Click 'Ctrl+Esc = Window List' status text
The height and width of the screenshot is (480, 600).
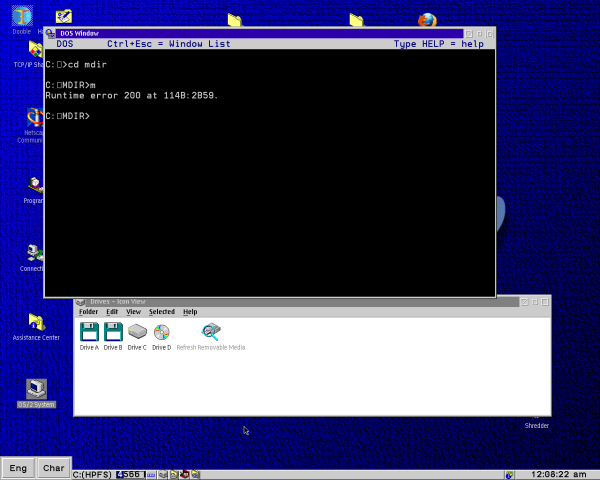click(x=169, y=44)
